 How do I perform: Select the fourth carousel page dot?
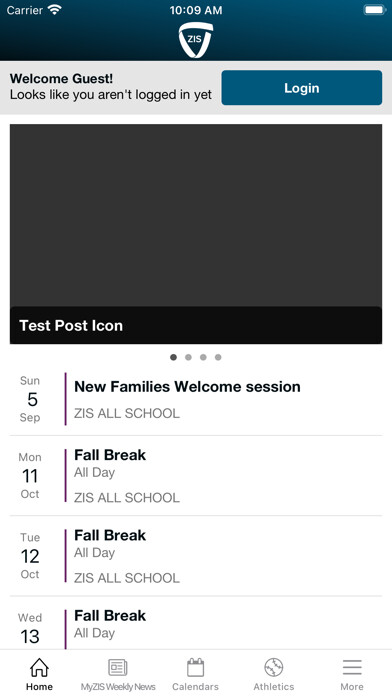[x=218, y=357]
